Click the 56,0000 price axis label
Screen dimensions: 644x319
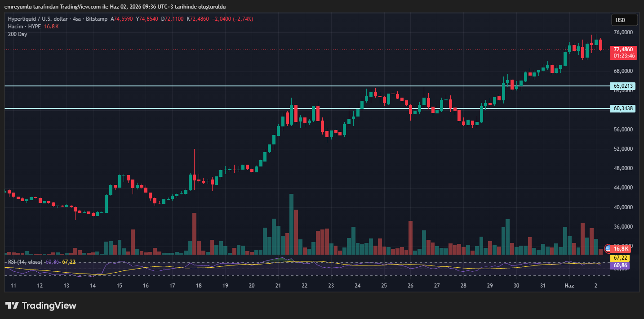623,130
